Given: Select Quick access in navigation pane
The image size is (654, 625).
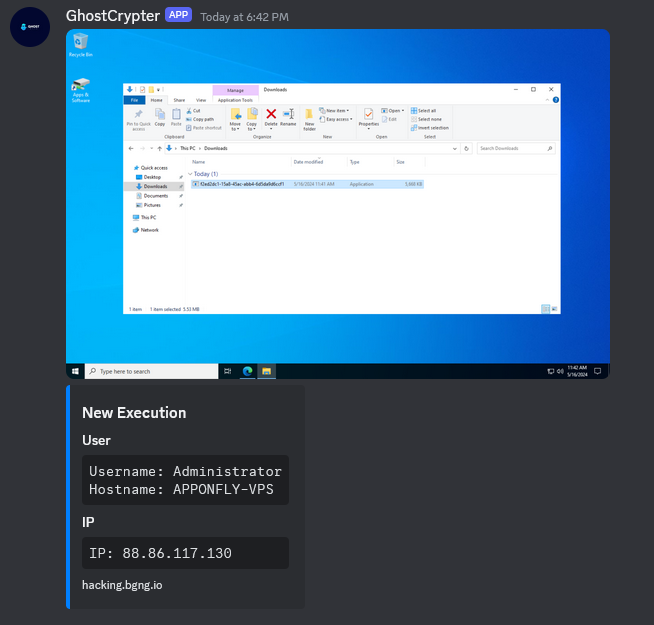Looking at the screenshot, I should [x=151, y=168].
